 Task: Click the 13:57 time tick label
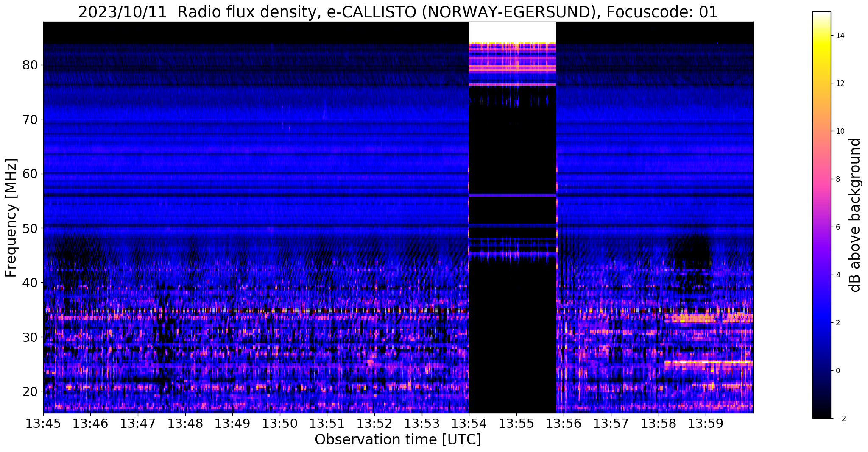tap(611, 424)
